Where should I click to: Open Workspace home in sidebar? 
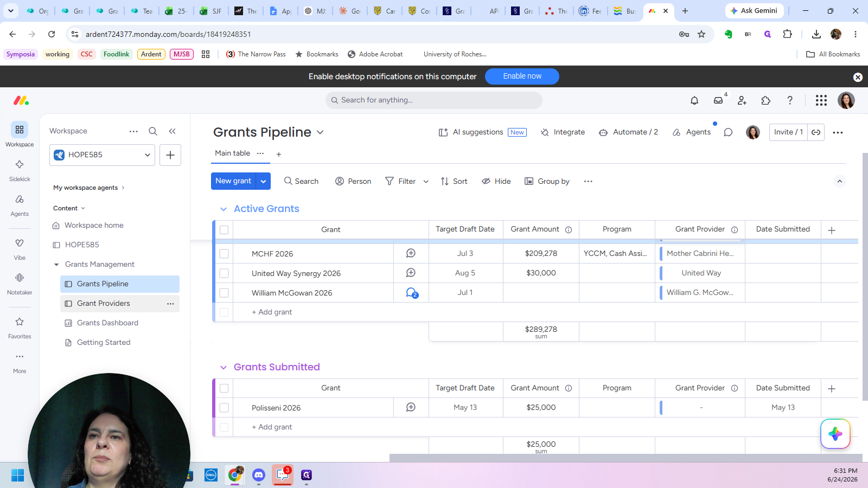click(x=94, y=226)
